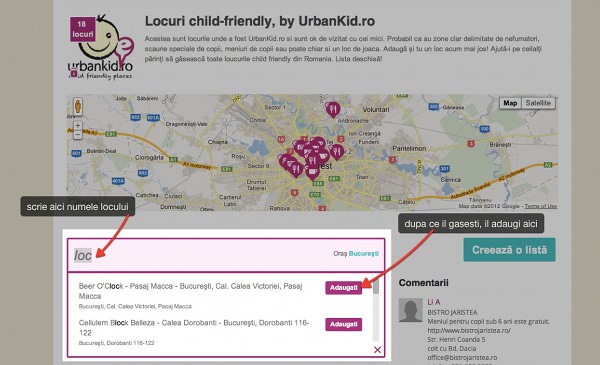The width and height of the screenshot is (600, 365).
Task: Select the cup marker near Bucharest center
Action: [312, 172]
